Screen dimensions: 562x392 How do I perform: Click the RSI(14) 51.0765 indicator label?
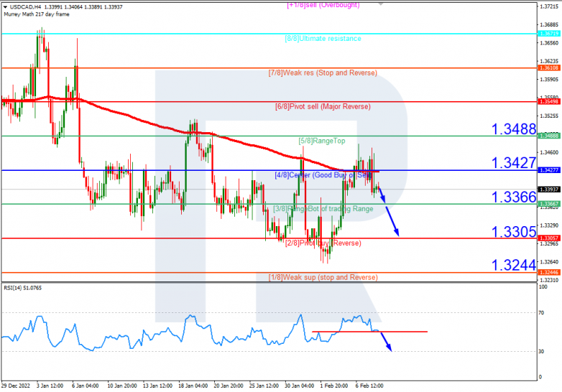click(x=22, y=288)
